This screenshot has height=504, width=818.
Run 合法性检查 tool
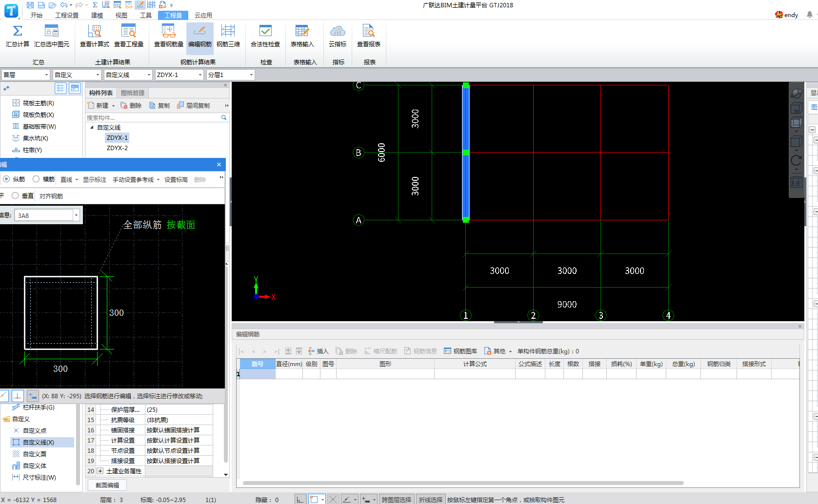click(x=265, y=36)
